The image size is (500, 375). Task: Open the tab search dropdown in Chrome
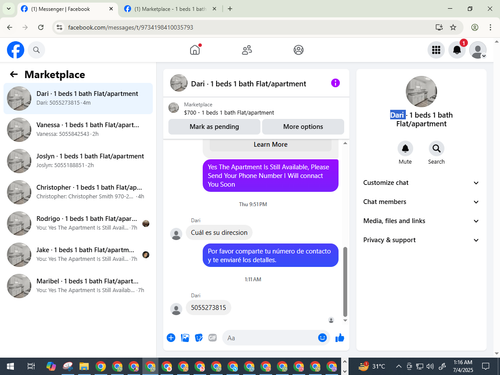[9, 9]
